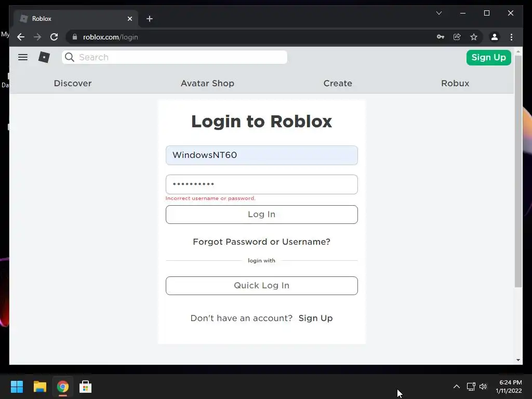The height and width of the screenshot is (399, 532).
Task: Go back with the browser back arrow
Action: tap(21, 37)
